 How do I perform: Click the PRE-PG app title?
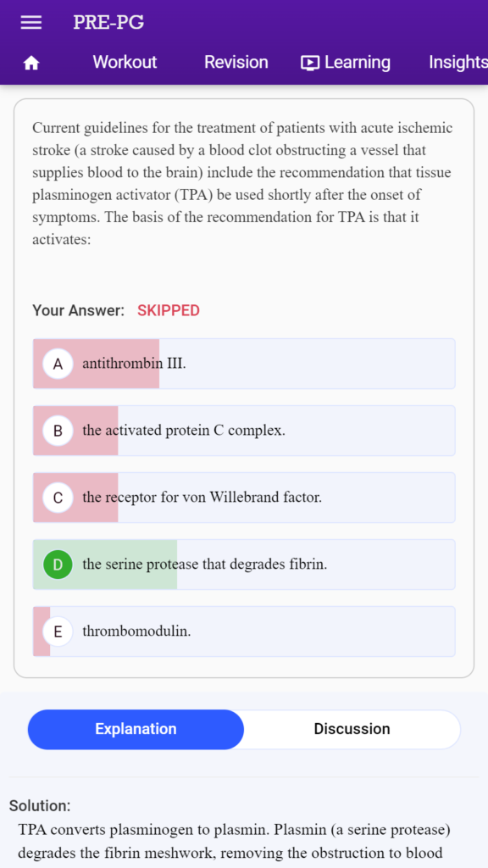108,23
